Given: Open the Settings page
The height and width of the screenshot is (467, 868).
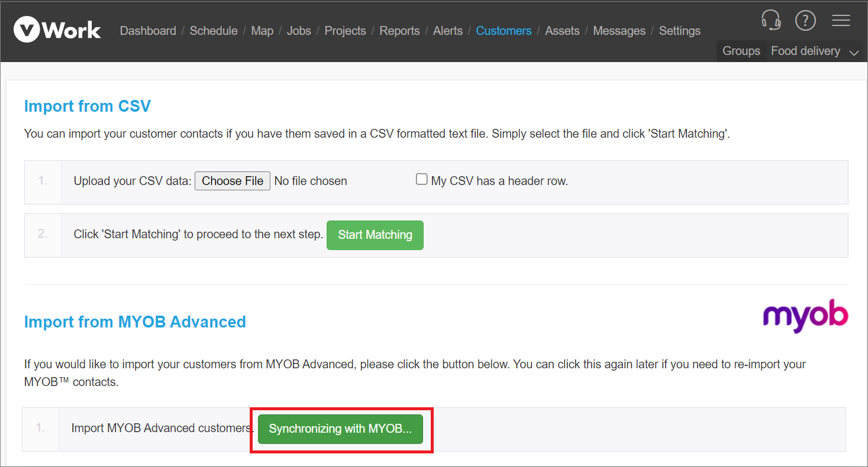Looking at the screenshot, I should tap(680, 31).
